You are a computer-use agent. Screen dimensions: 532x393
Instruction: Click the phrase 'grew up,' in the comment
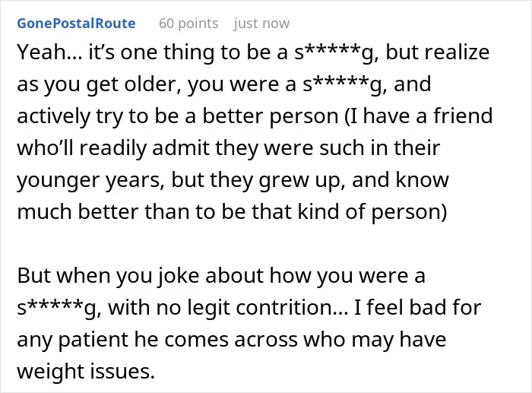coord(302,180)
